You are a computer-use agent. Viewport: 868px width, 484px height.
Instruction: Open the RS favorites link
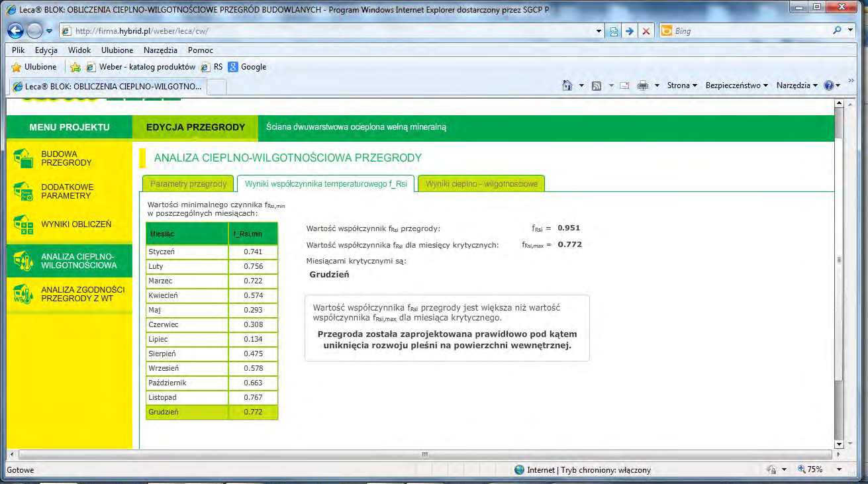(x=212, y=67)
